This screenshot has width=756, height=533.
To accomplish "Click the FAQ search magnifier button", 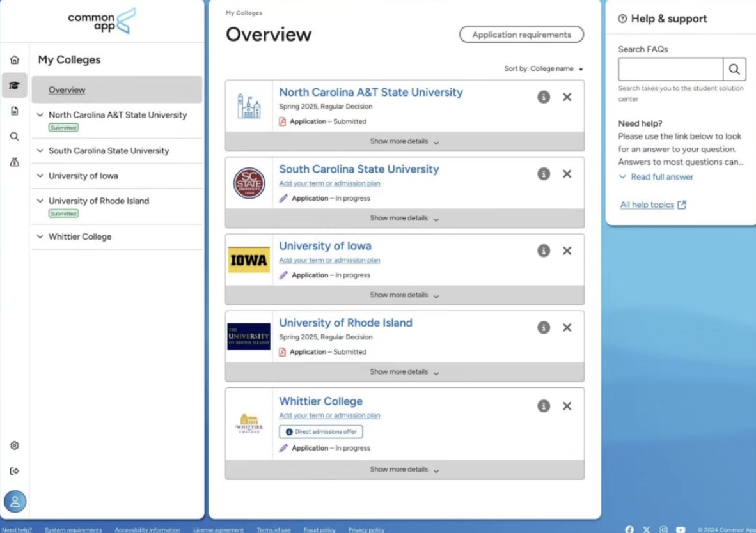I will click(x=734, y=70).
